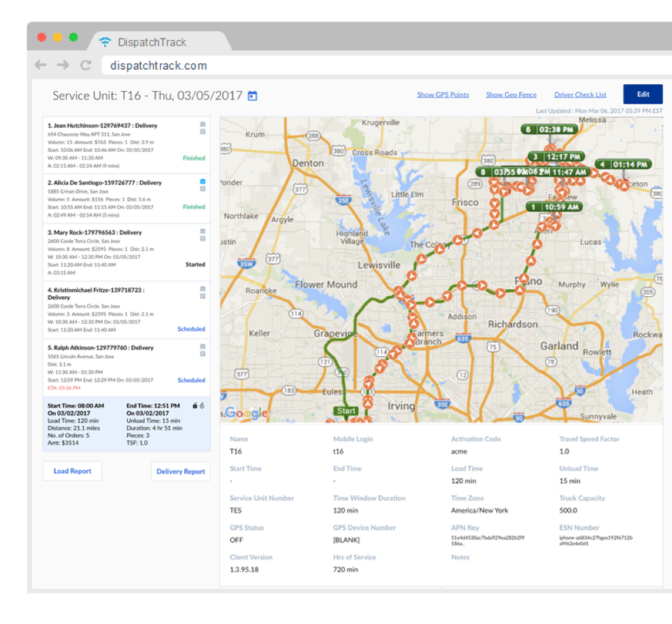Select stop 4 marker 01:14 PM on map
672x624 pixels.
(x=624, y=164)
